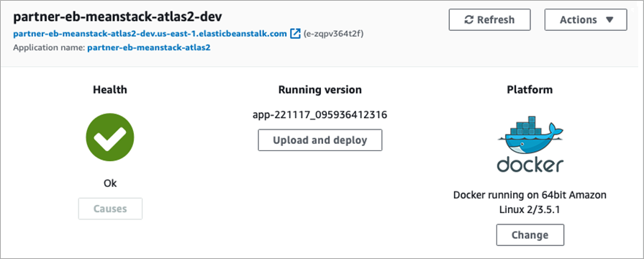Viewport: 644px width, 259px height.
Task: Open the environment URL external link icon
Action: (295, 34)
